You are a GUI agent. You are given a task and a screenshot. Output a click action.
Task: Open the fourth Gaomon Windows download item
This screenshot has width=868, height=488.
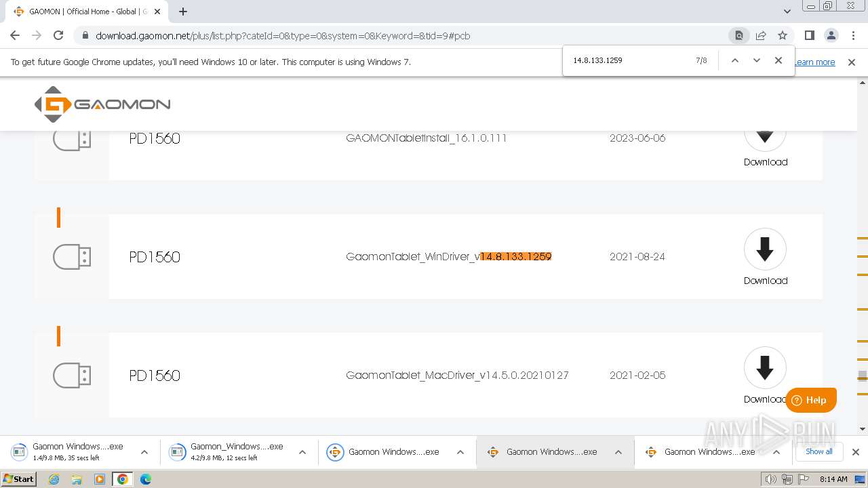click(x=542, y=452)
